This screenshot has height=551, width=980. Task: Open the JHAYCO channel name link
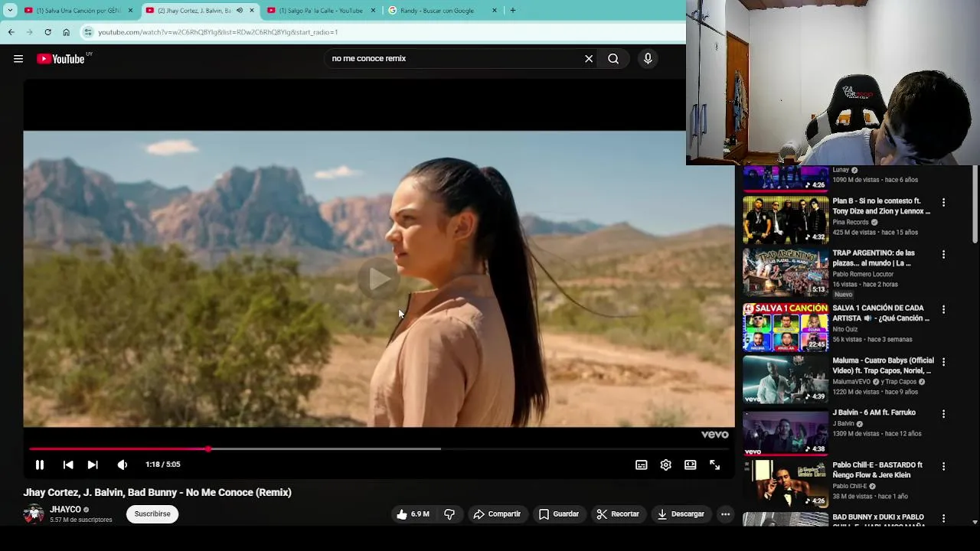(x=65, y=510)
